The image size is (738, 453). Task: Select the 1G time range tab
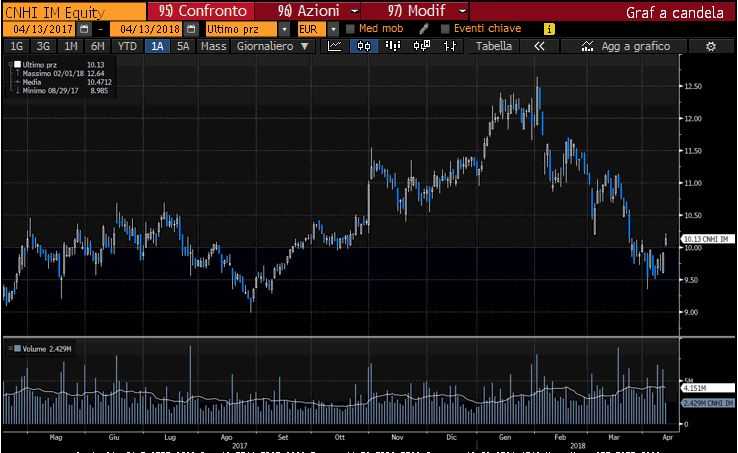(16, 46)
